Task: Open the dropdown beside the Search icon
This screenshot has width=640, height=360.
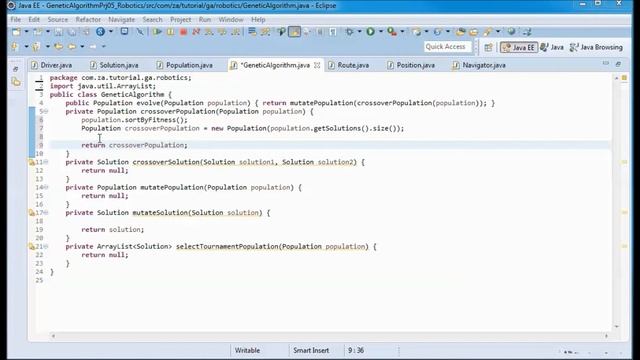Action: coord(498,32)
